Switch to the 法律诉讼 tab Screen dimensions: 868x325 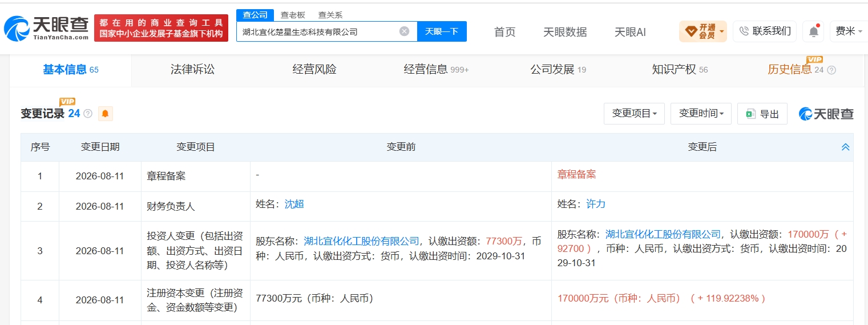[192, 70]
